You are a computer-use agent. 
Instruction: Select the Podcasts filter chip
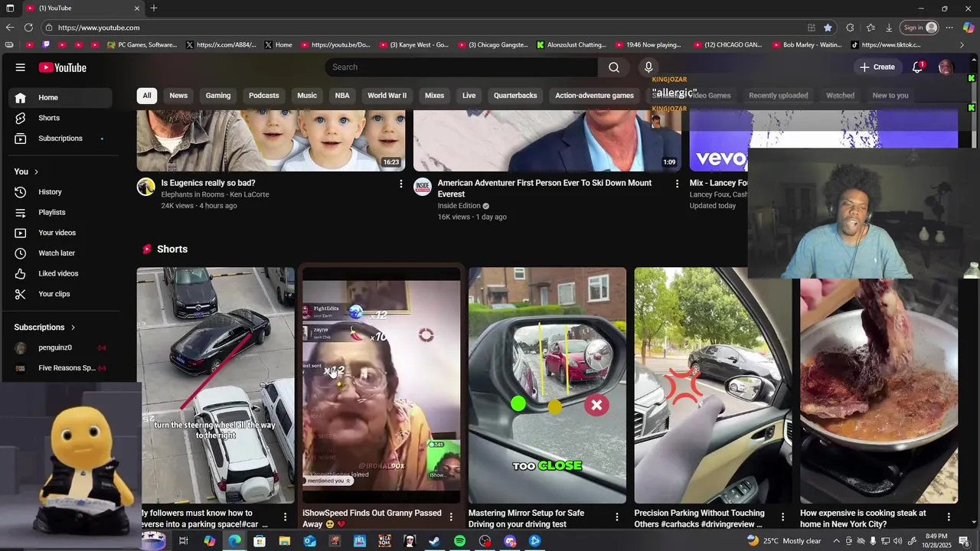[x=264, y=96]
